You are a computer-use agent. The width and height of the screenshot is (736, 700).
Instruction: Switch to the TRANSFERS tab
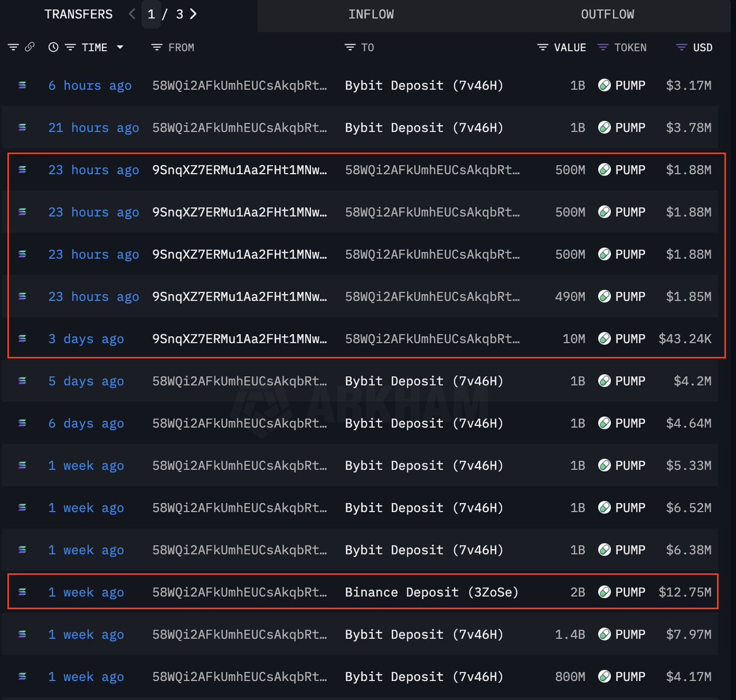pyautogui.click(x=79, y=14)
